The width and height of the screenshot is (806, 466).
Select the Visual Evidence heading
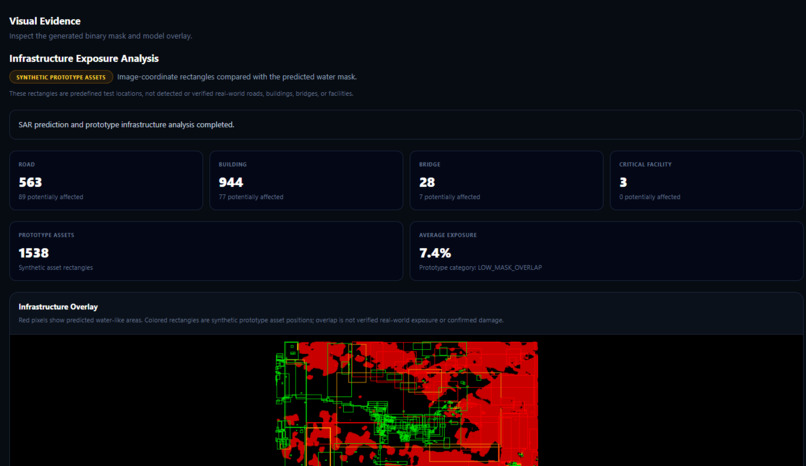pyautogui.click(x=45, y=21)
